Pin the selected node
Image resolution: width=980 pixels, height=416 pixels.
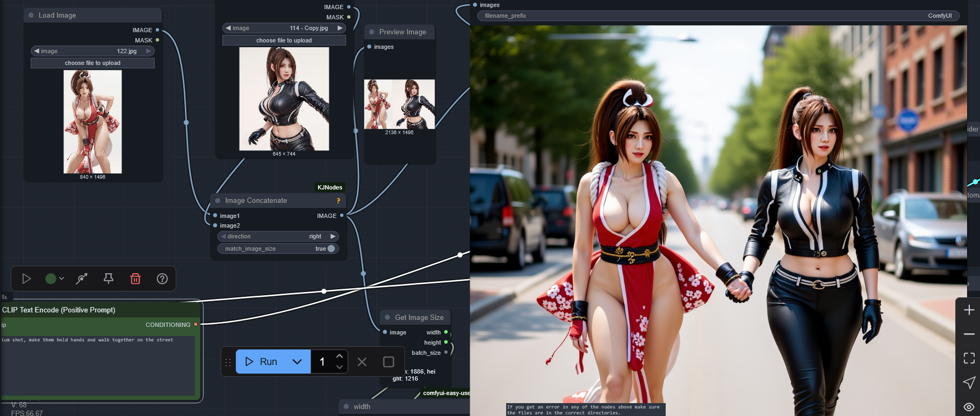click(x=109, y=279)
